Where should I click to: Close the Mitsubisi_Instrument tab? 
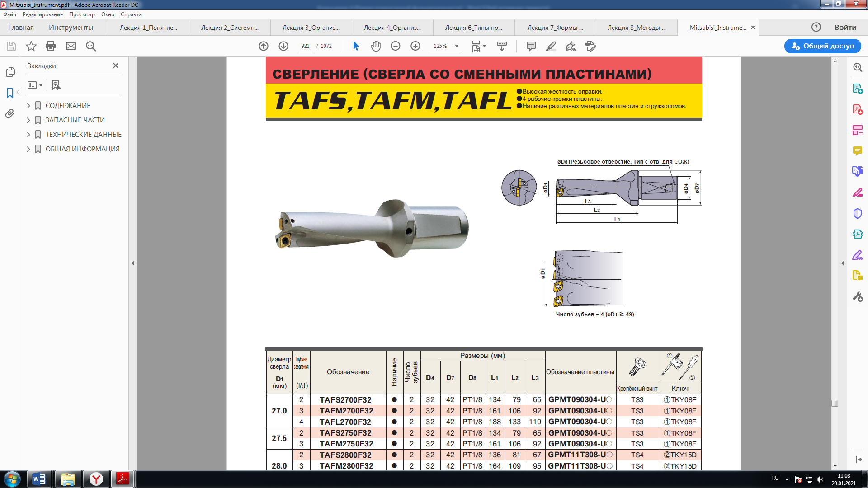(753, 28)
